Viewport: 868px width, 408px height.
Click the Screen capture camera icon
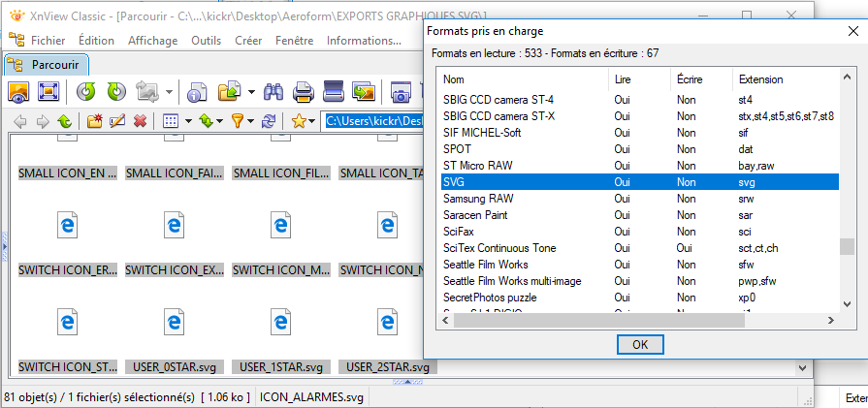[401, 91]
